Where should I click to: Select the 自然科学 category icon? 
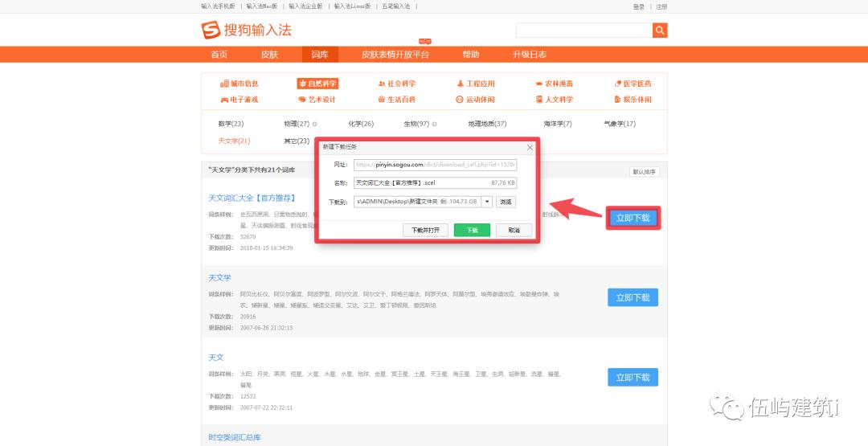tap(302, 84)
